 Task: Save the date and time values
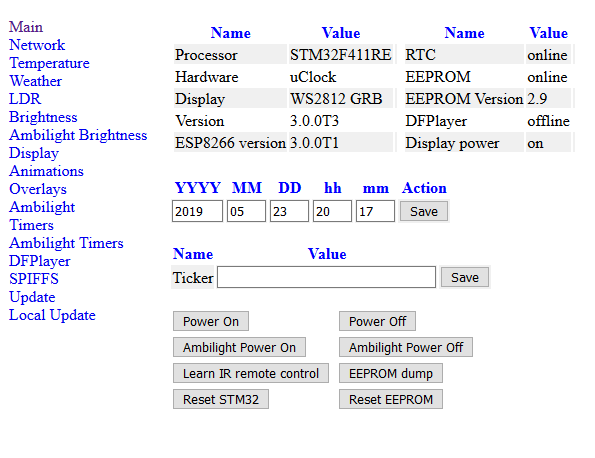pos(424,211)
